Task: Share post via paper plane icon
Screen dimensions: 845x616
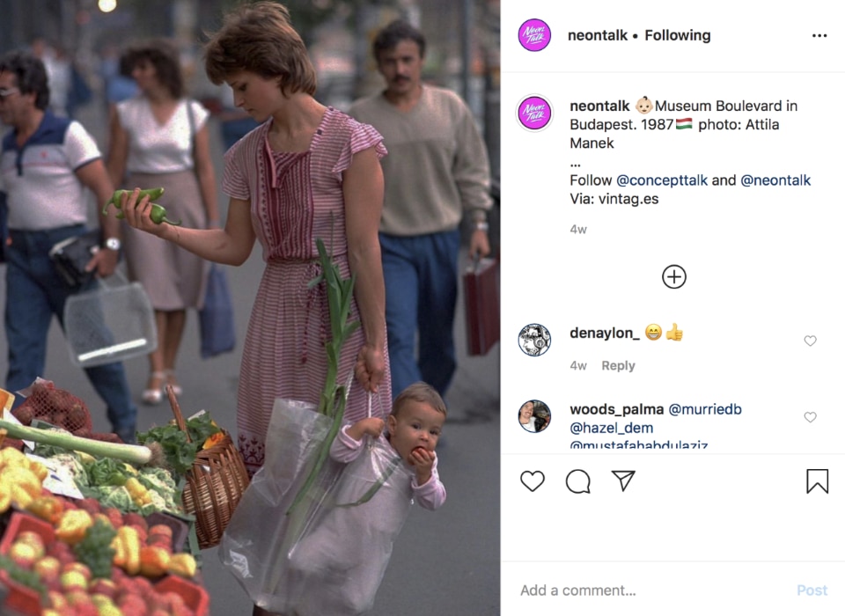Action: (623, 480)
